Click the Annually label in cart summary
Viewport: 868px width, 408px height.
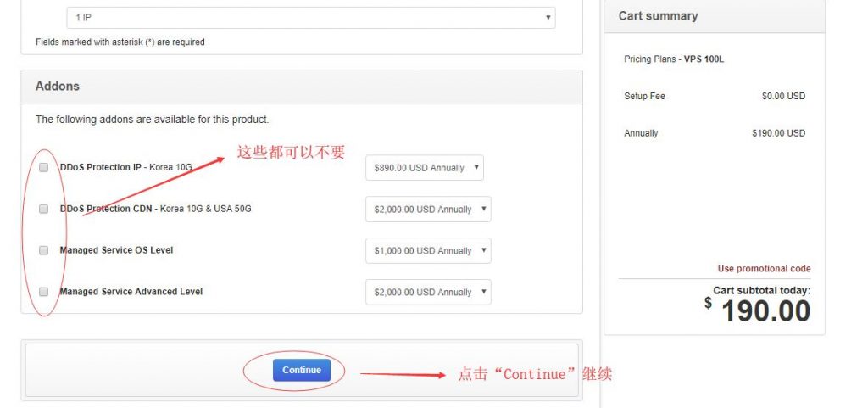(x=641, y=133)
